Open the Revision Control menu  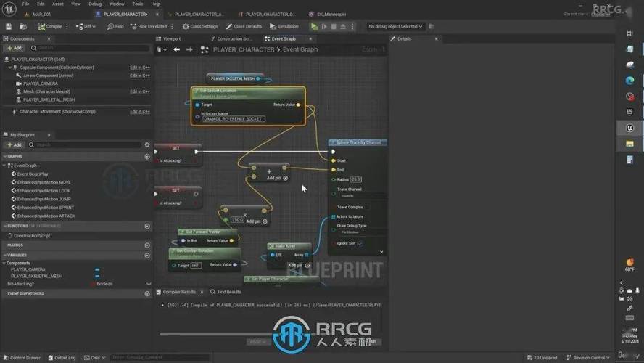tap(587, 358)
